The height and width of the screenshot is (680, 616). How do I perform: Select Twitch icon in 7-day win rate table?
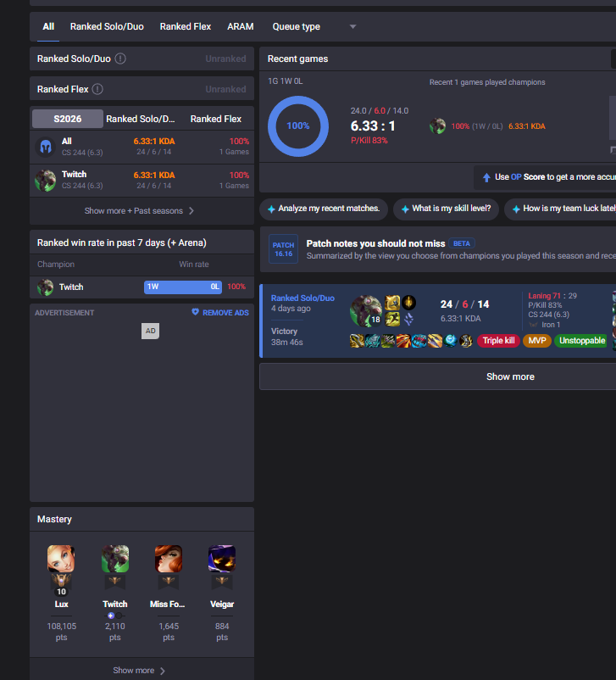point(45,287)
